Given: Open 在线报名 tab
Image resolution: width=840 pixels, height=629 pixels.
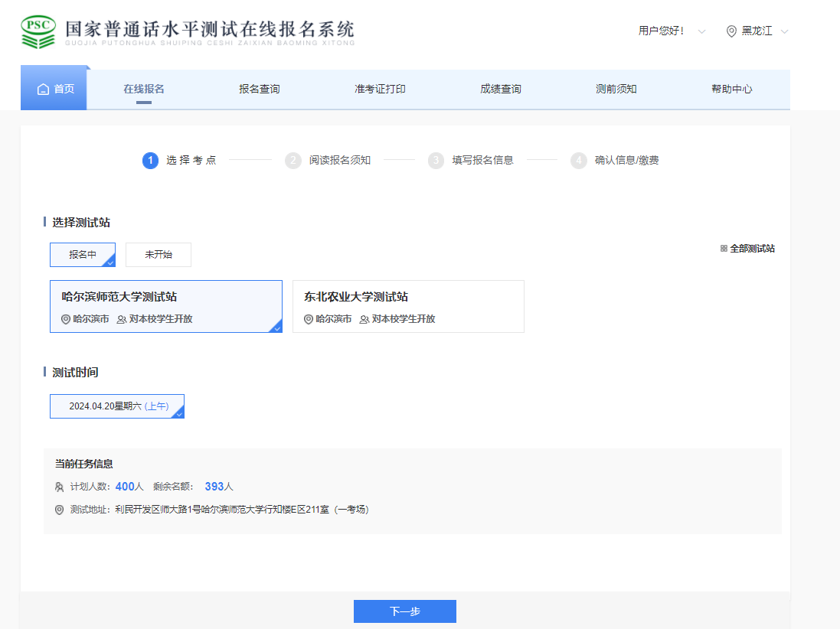Looking at the screenshot, I should 143,90.
